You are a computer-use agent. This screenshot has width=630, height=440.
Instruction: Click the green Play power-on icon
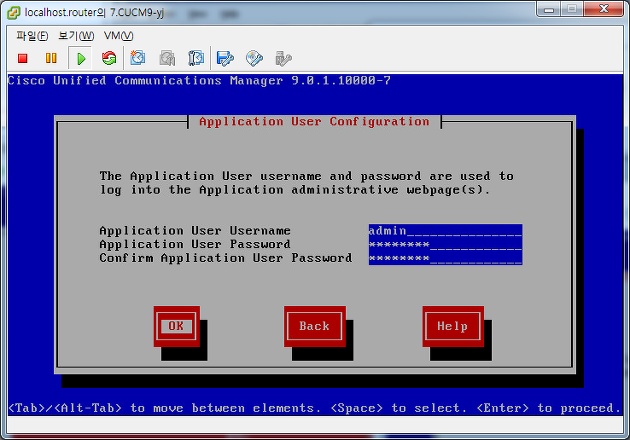[x=80, y=59]
